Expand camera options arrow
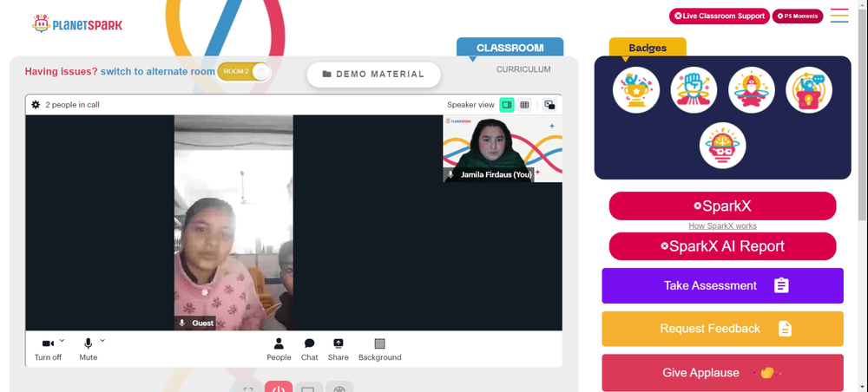The image size is (868, 392). [62, 340]
